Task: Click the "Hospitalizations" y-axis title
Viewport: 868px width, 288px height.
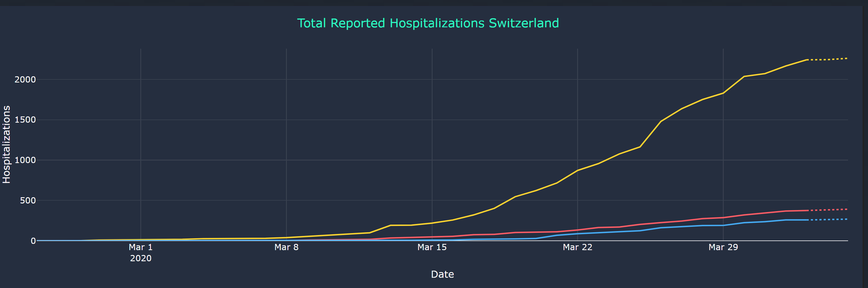Action: (6, 144)
